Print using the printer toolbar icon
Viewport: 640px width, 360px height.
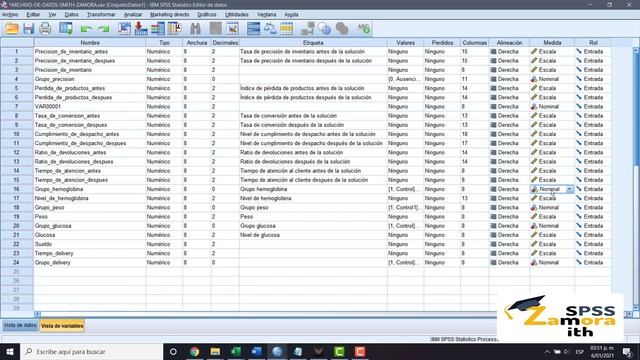pos(45,29)
